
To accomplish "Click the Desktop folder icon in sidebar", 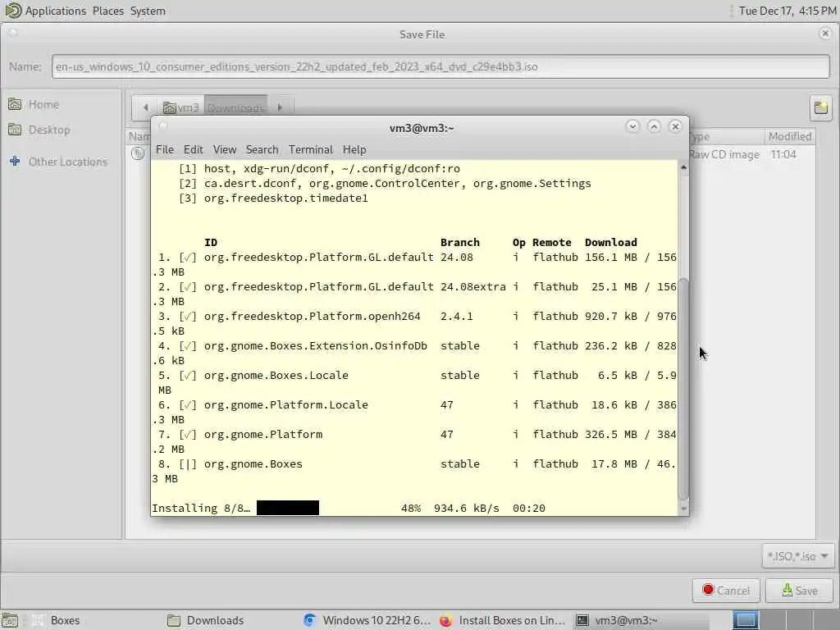I will 15,129.
